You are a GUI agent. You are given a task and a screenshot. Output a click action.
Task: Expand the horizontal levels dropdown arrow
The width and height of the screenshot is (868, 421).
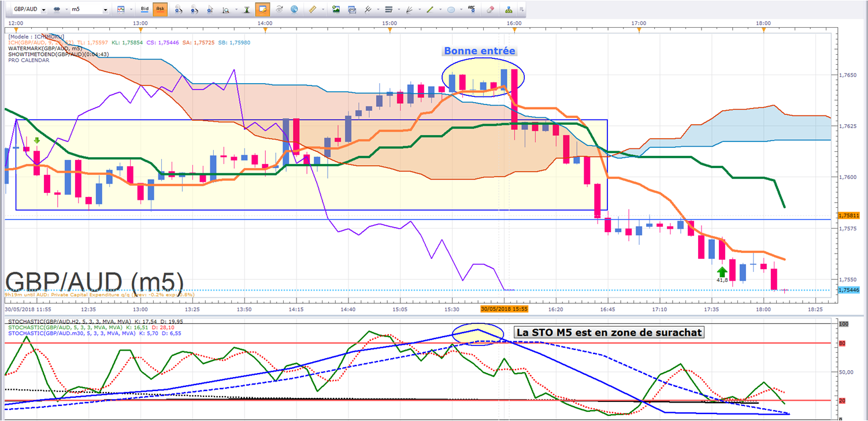(398, 10)
